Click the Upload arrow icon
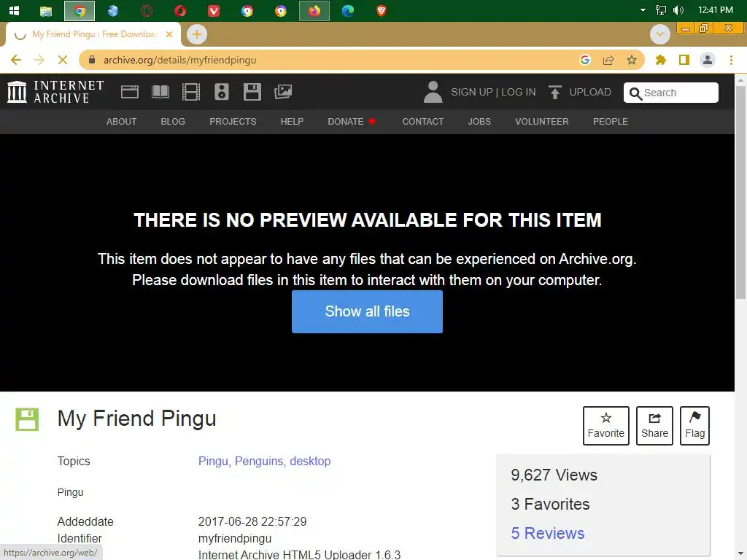 coord(554,92)
